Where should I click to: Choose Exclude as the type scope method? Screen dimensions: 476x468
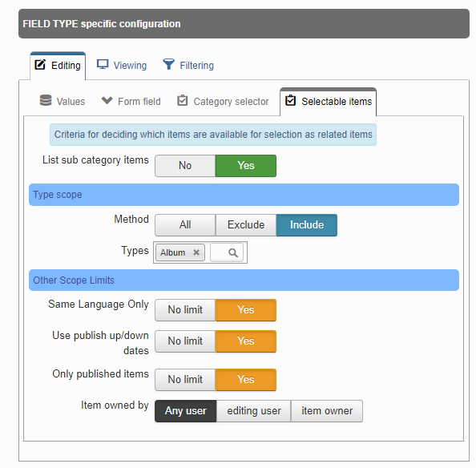(x=246, y=225)
